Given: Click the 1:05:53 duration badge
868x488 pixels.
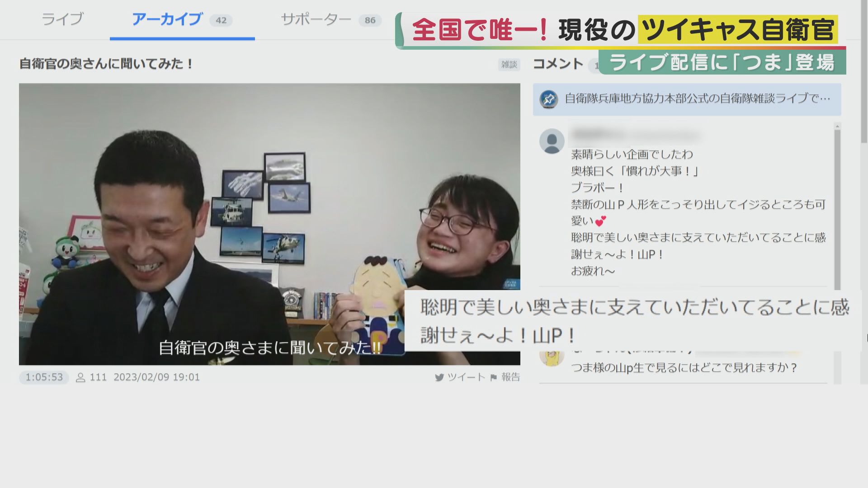Looking at the screenshot, I should (x=44, y=377).
